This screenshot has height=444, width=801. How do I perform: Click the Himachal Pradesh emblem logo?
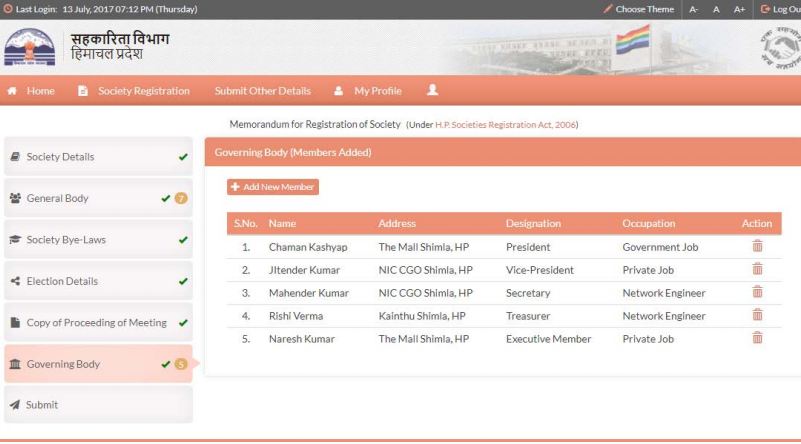(x=29, y=48)
